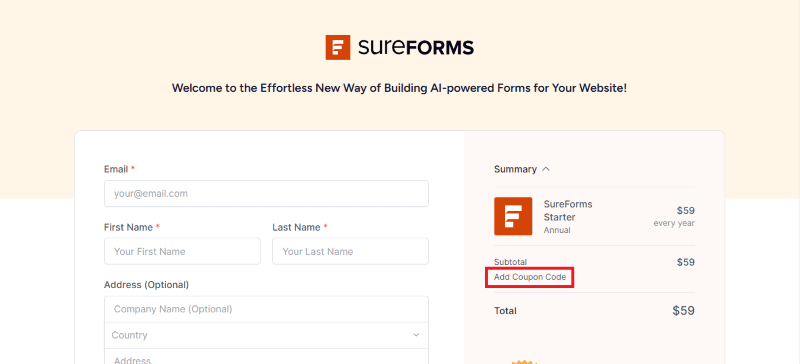Focus the Email input field
The width and height of the screenshot is (800, 364).
[x=266, y=193]
